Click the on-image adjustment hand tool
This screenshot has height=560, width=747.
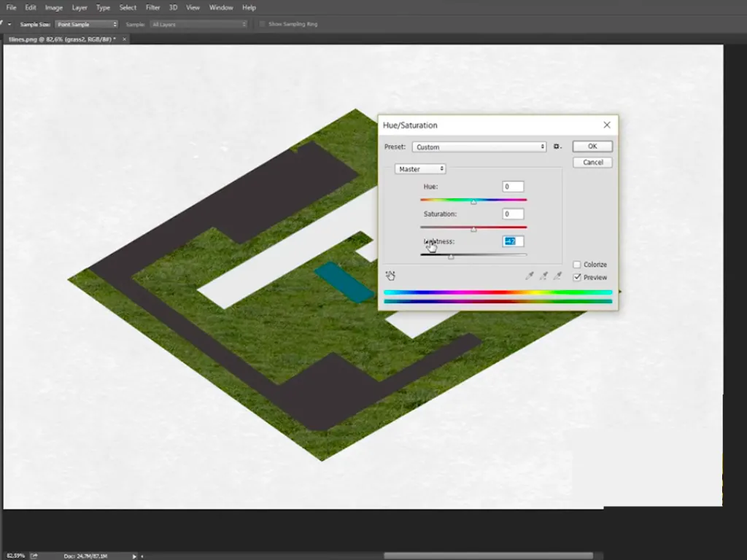390,276
